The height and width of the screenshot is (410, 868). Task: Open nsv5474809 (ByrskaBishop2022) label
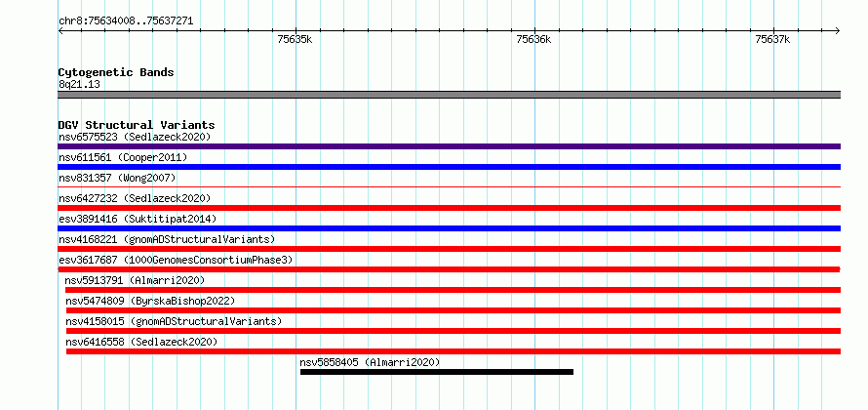pos(150,301)
